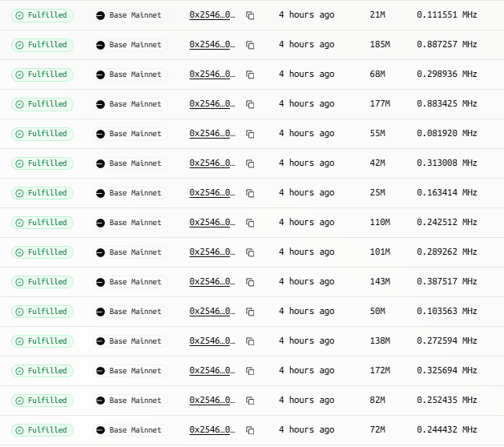This screenshot has height=447, width=504.
Task: Copy address in the 82M row
Action: pos(250,401)
